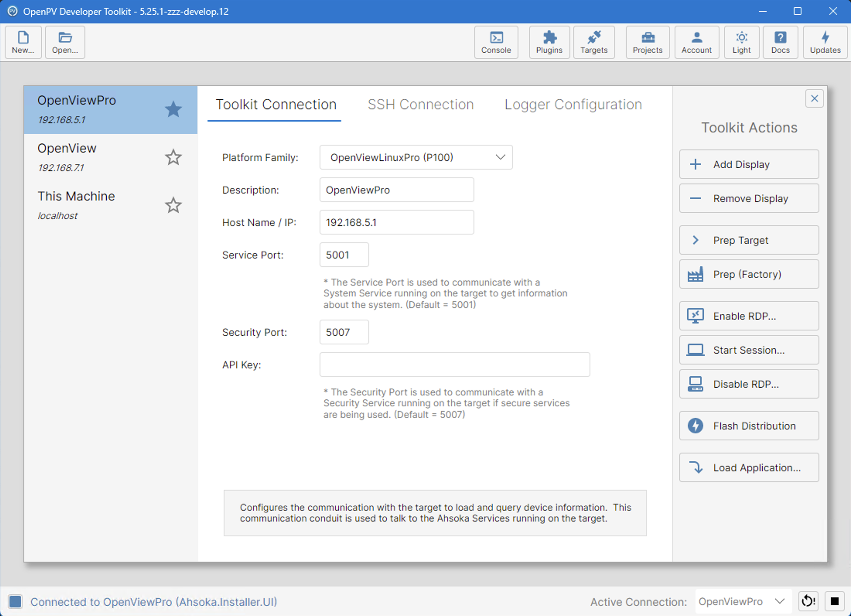Screen dimensions: 851x616
Task: Click the Security Port field
Action: coord(344,332)
